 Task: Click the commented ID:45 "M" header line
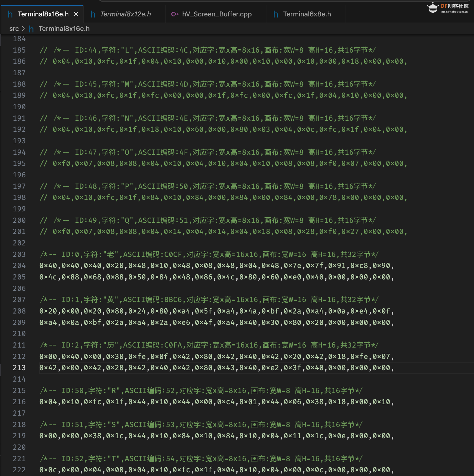tap(208, 84)
